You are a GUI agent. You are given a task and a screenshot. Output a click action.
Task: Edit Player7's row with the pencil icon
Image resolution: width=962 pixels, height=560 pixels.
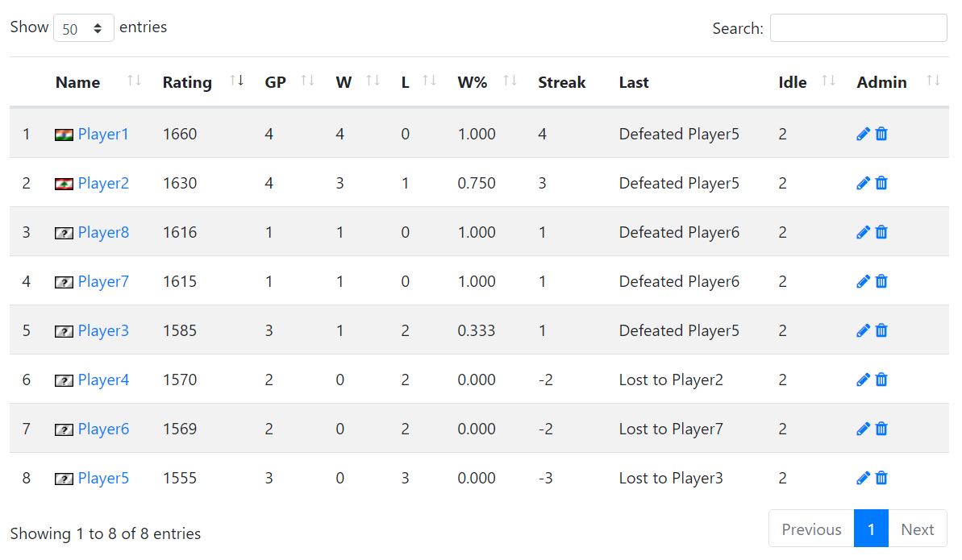point(862,281)
